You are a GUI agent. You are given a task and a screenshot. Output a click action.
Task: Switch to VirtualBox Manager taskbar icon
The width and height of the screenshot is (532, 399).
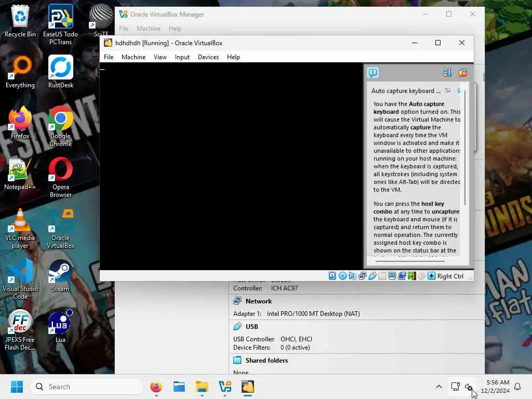point(225,387)
